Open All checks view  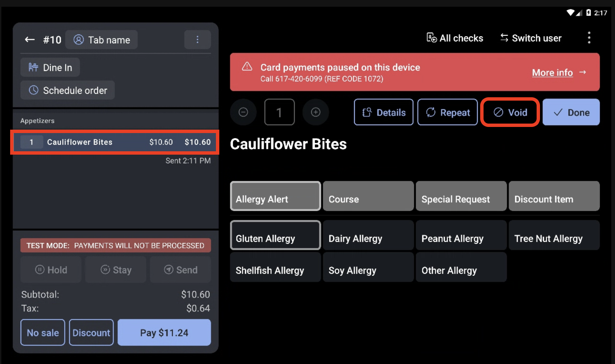pos(454,38)
